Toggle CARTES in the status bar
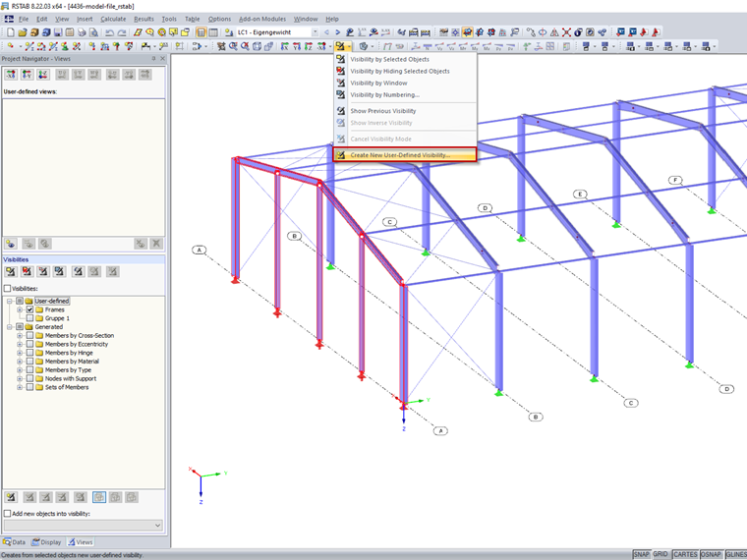This screenshot has width=747, height=560. (x=685, y=554)
